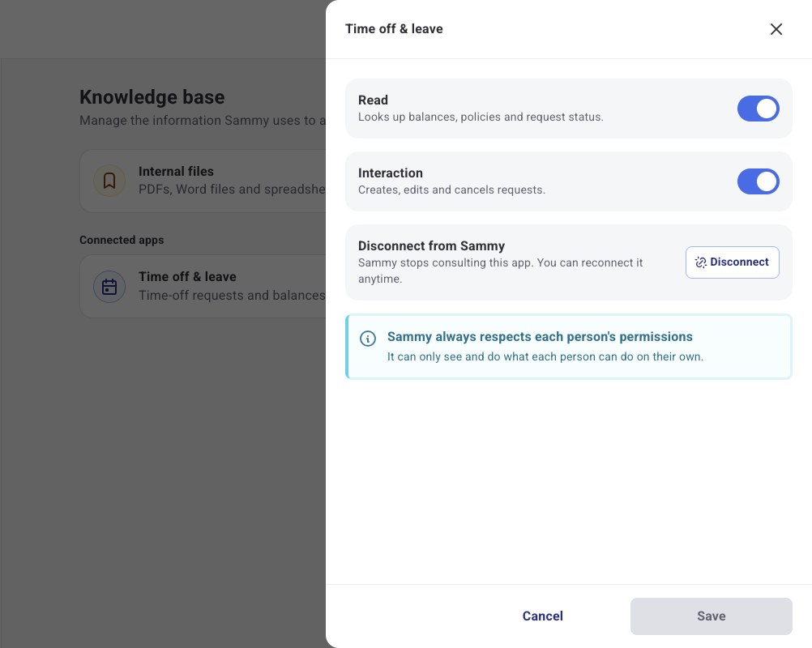812x648 pixels.
Task: Click the Connected apps label
Action: [122, 240]
